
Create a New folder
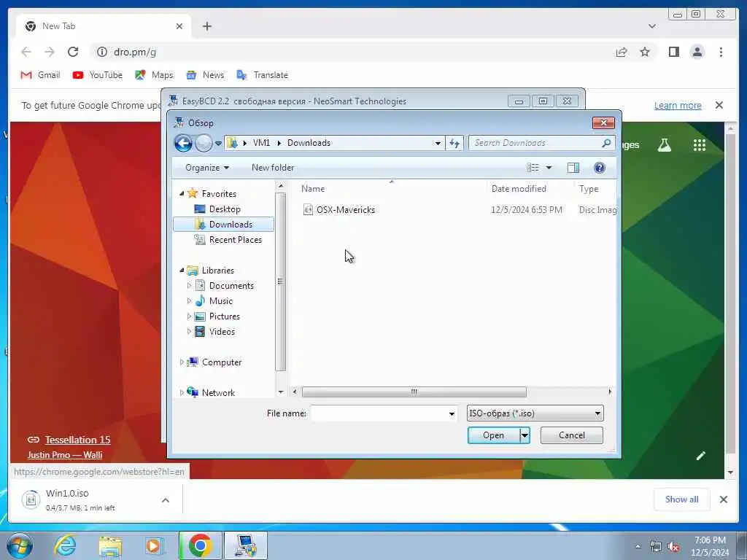[x=273, y=168]
